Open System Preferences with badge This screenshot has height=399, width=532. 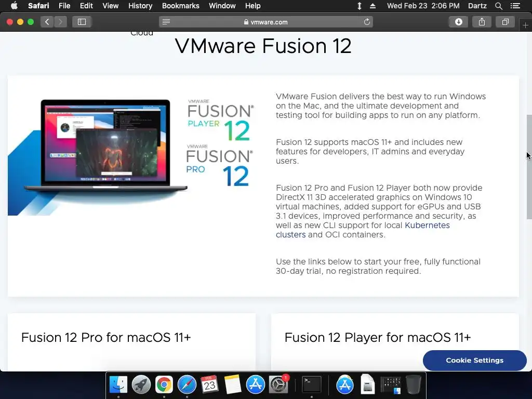(x=278, y=384)
